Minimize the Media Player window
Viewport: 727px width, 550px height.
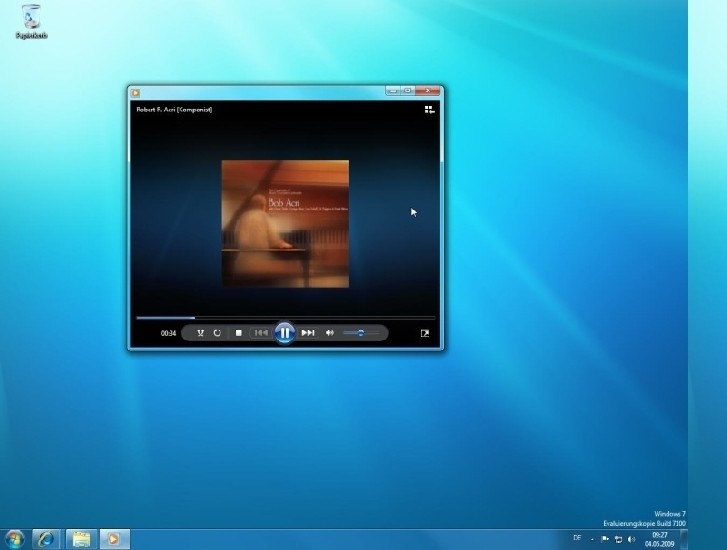(x=393, y=91)
